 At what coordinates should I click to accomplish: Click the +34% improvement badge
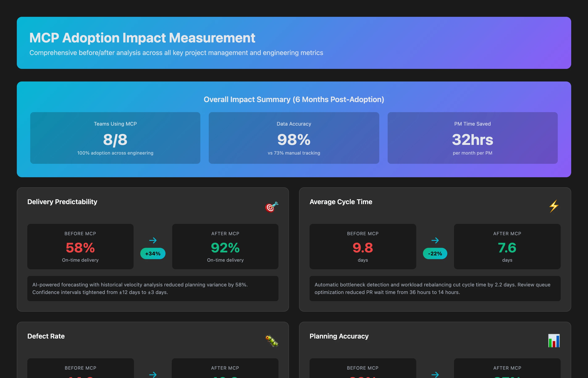(x=153, y=253)
